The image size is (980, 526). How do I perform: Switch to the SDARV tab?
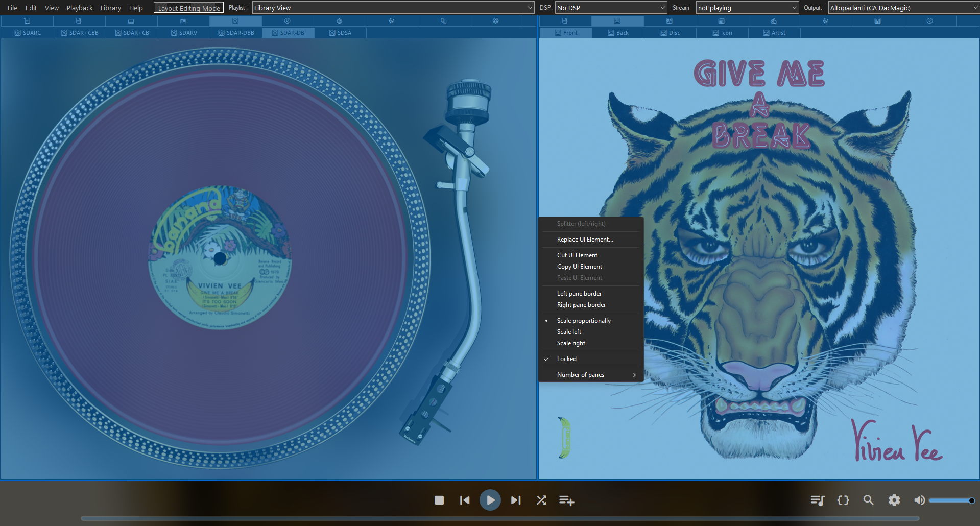pyautogui.click(x=184, y=33)
